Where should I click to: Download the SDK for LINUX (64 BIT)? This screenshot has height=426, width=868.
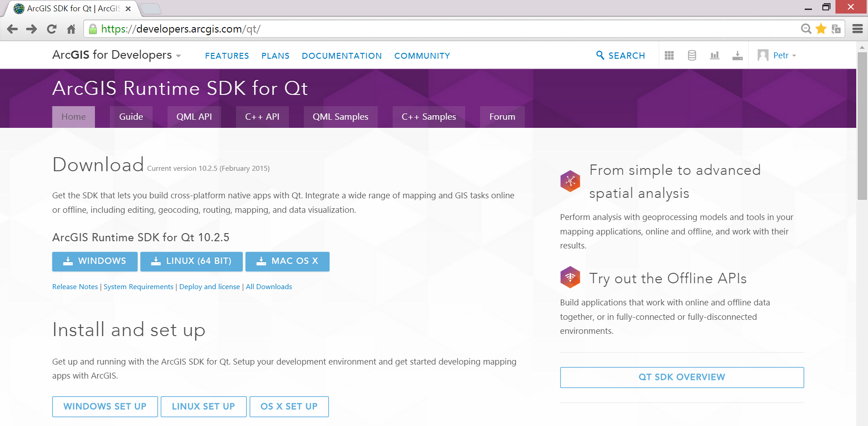pyautogui.click(x=191, y=262)
